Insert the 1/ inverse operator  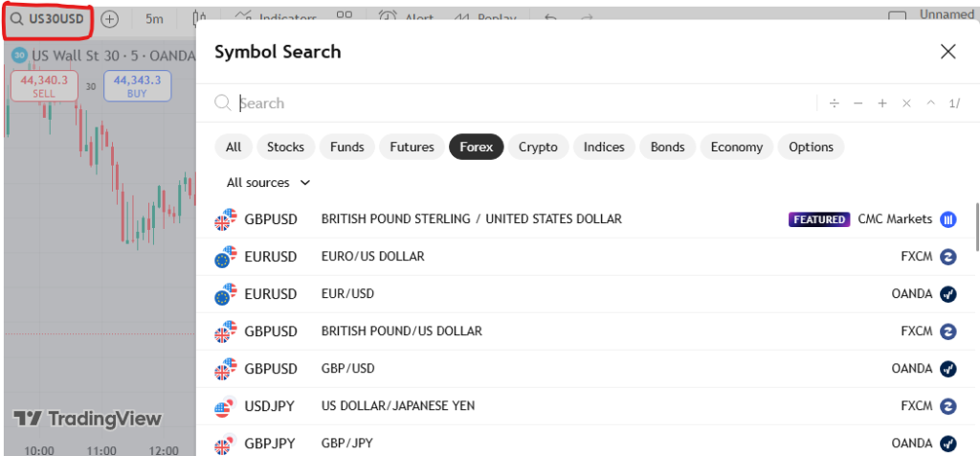click(954, 103)
